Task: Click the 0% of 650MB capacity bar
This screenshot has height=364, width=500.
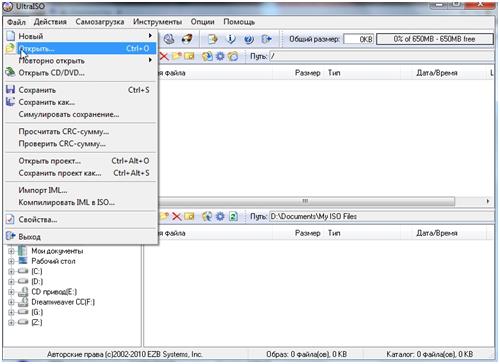Action: [x=435, y=39]
